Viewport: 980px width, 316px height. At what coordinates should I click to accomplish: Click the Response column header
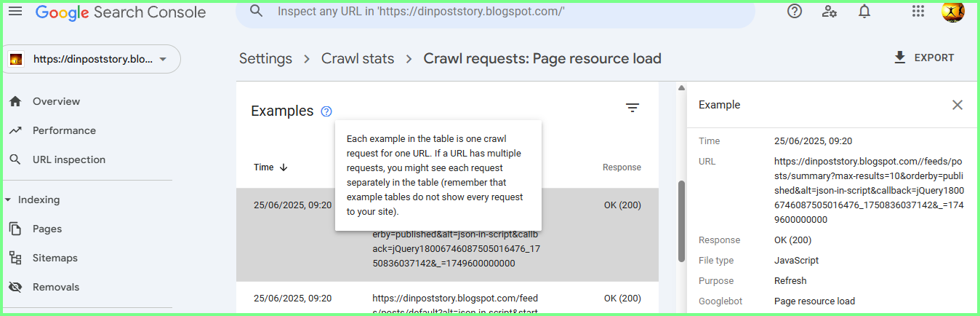tap(622, 167)
